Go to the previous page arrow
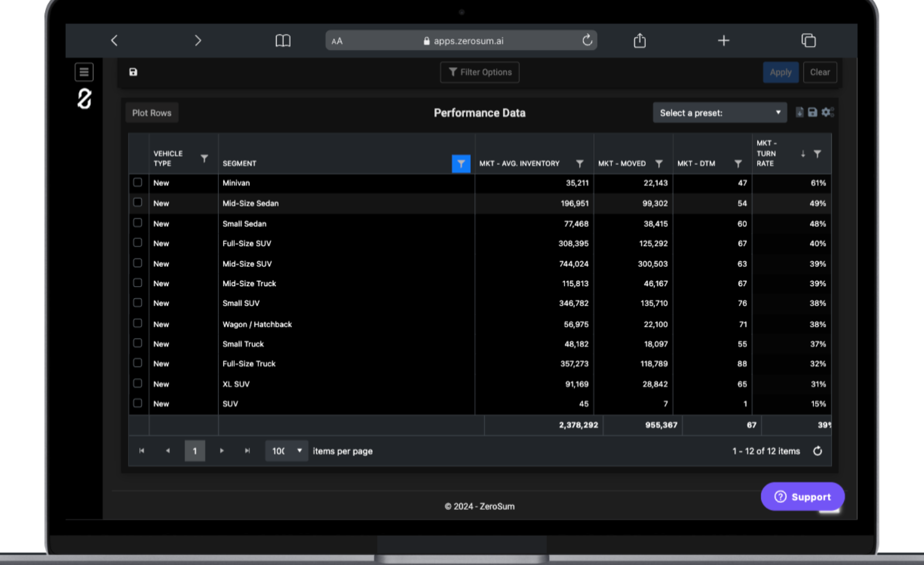The height and width of the screenshot is (565, 924). (x=168, y=450)
